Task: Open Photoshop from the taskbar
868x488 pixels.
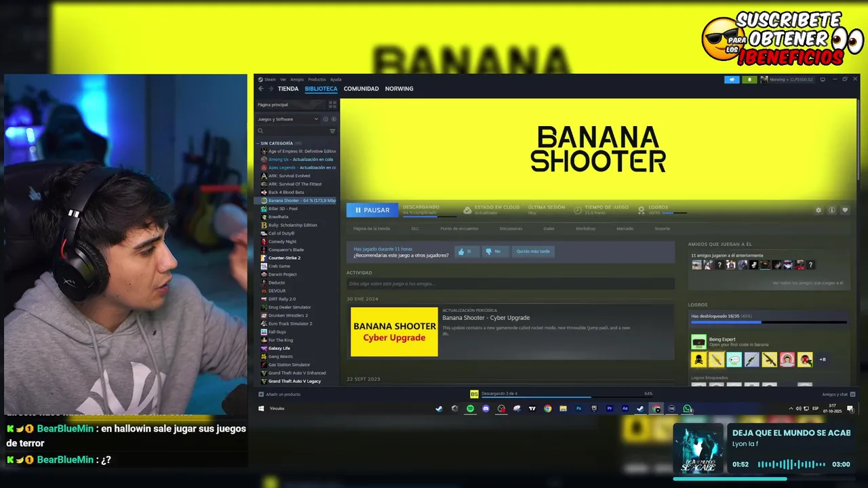Action: [578, 409]
